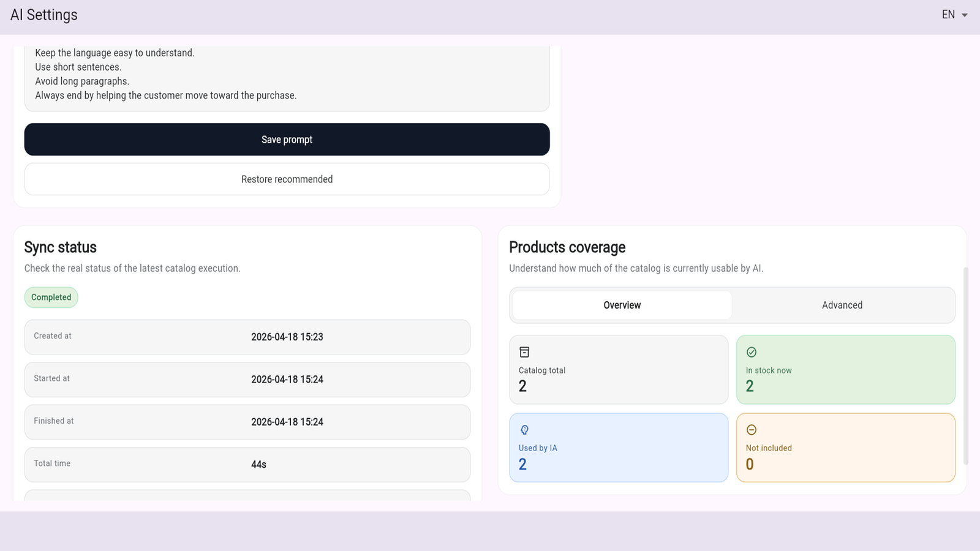The image size is (980, 551).
Task: Click the line about moving toward purchase
Action: [x=166, y=96]
